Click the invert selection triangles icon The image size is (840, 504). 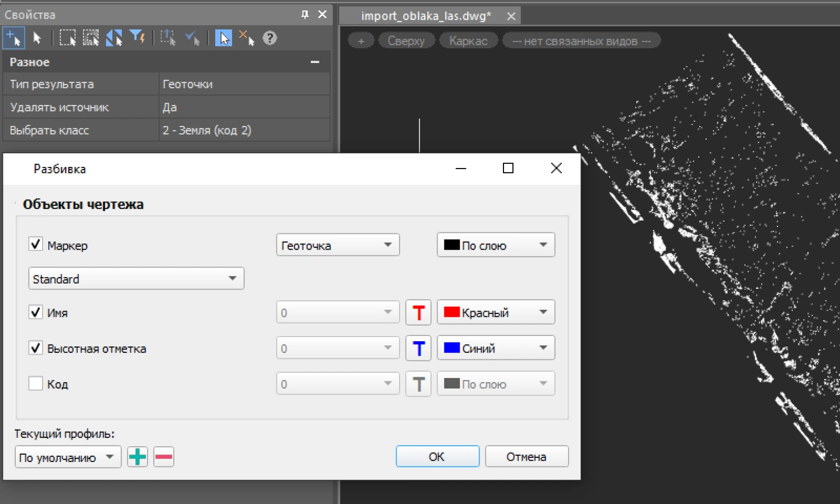coord(114,38)
